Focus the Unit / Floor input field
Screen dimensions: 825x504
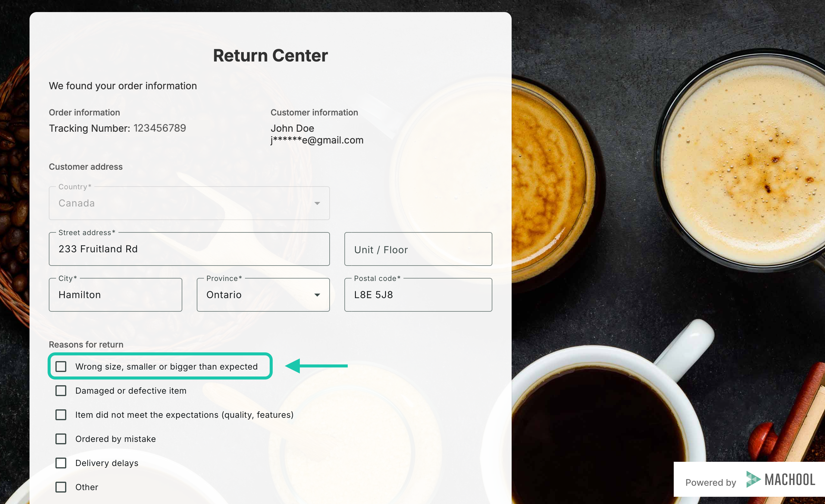(x=418, y=249)
